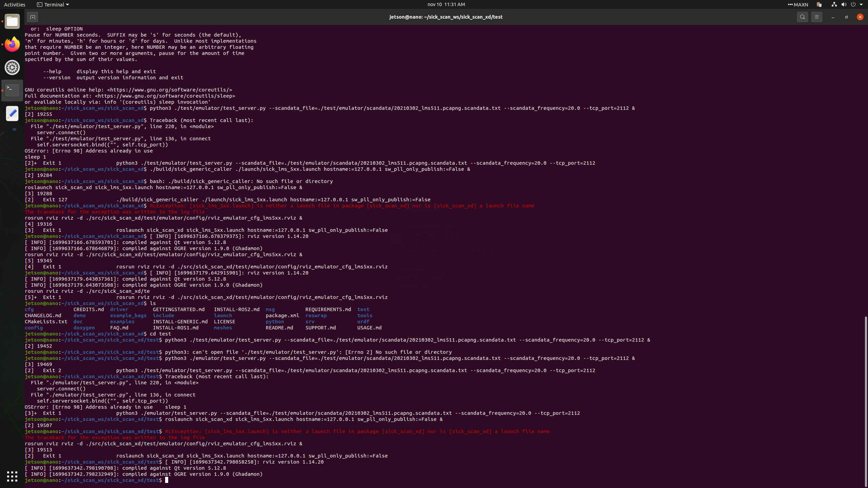The width and height of the screenshot is (868, 488).
Task: Open a new terminal tab with the plus icon
Action: pyautogui.click(x=33, y=17)
